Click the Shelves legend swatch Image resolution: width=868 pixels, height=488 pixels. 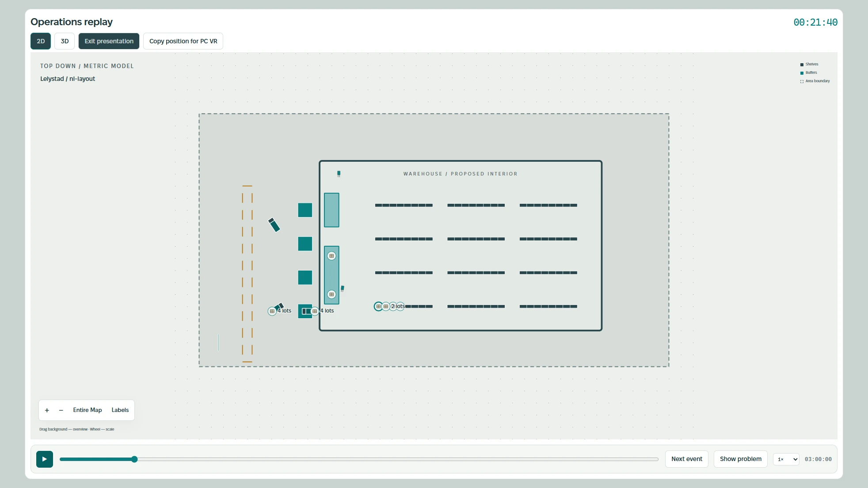[802, 65]
